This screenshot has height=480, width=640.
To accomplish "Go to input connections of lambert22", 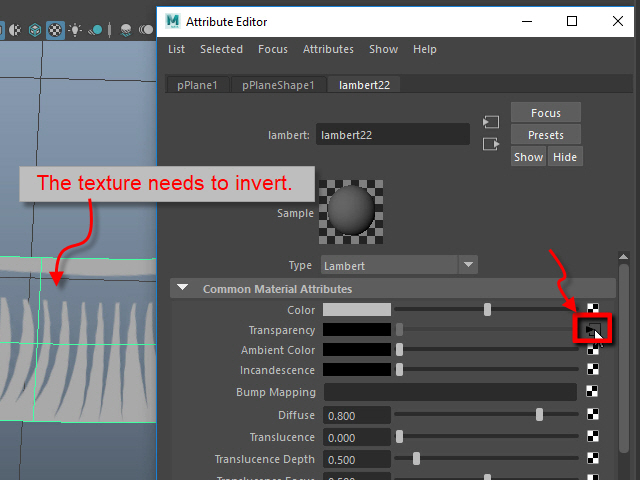I will (490, 122).
